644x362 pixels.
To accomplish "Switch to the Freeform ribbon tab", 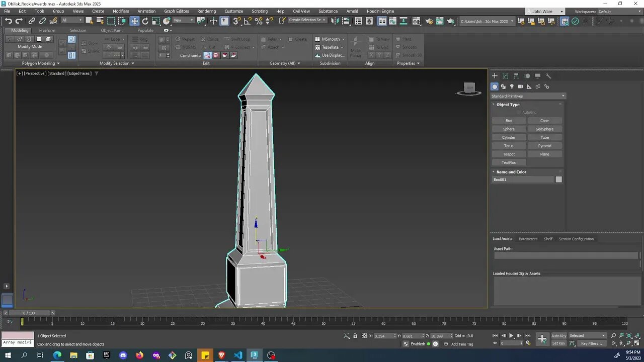I will (47, 31).
